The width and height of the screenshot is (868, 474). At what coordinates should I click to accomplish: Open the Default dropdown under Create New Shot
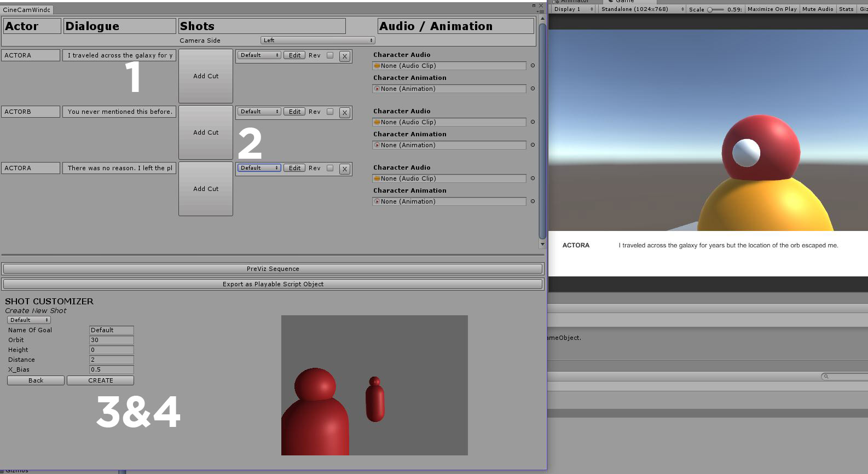(x=29, y=320)
